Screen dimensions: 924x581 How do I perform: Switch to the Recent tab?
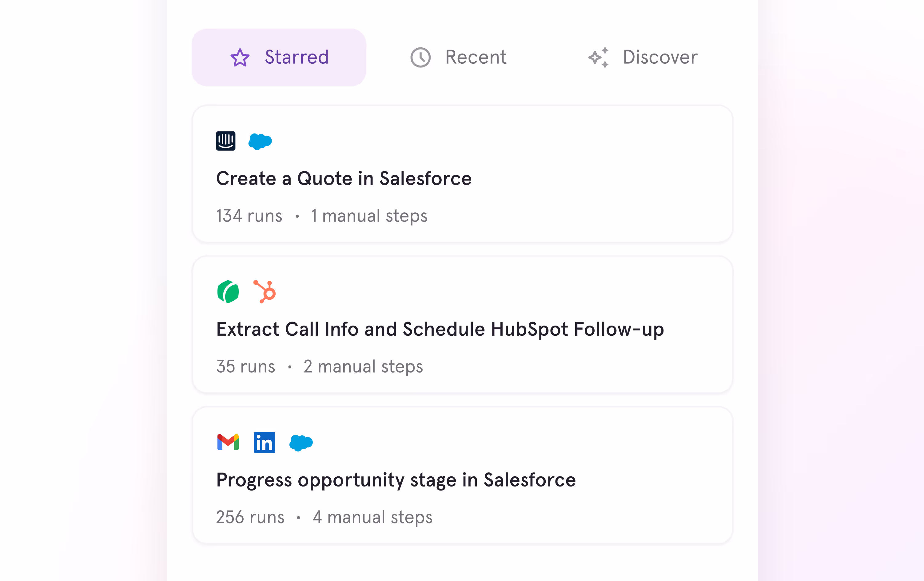[x=458, y=57]
